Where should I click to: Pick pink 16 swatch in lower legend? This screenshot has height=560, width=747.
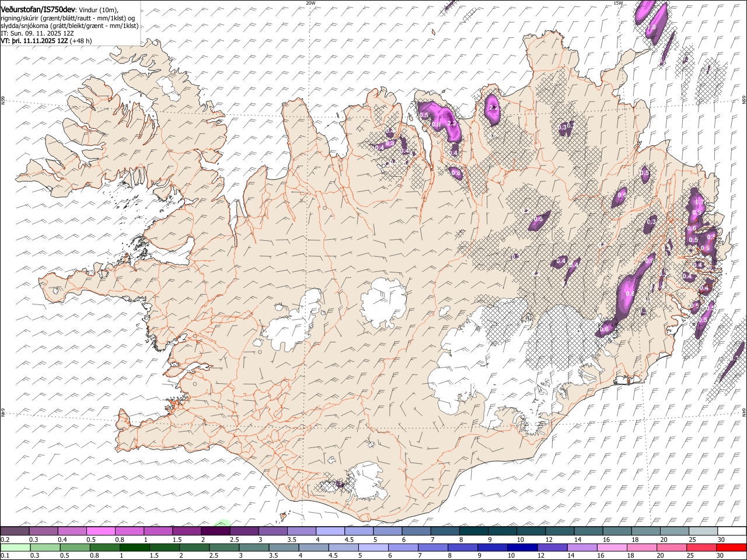[x=611, y=547]
